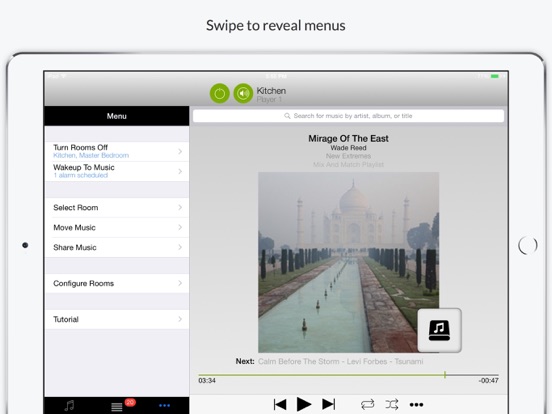The image size is (552, 414).
Task: Expand chevron on Turn Rooms Off row
Action: click(180, 151)
